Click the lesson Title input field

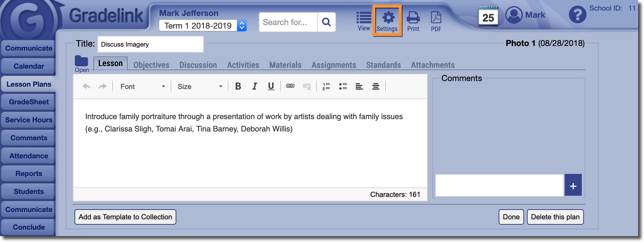[150, 44]
